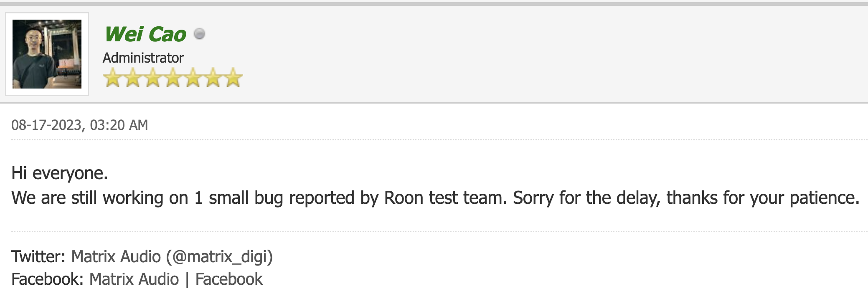Click the first star in the rank row

[x=112, y=78]
